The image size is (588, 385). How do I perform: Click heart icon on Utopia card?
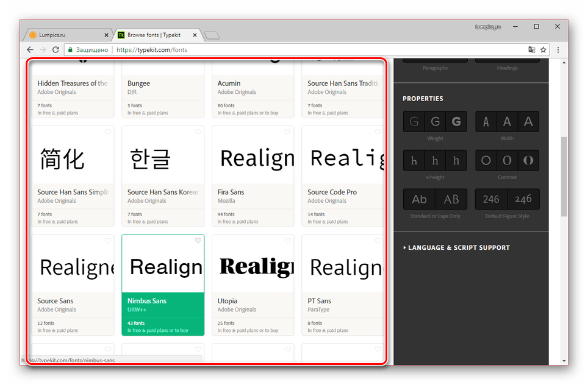click(288, 241)
